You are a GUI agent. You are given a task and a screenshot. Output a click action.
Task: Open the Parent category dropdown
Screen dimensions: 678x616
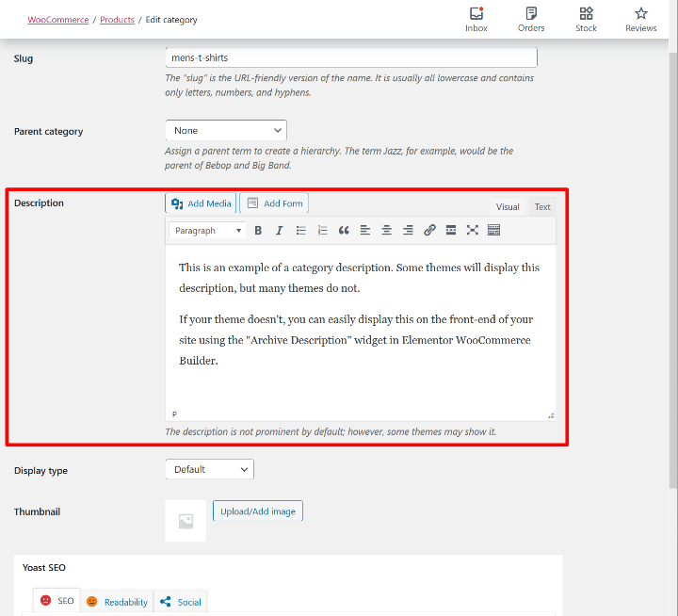pos(226,131)
